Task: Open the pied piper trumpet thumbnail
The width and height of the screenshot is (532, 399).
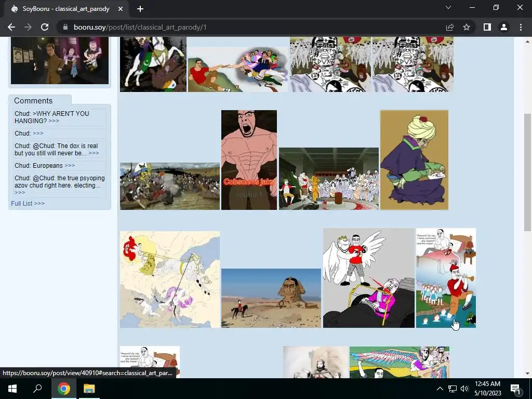Action: (x=446, y=278)
